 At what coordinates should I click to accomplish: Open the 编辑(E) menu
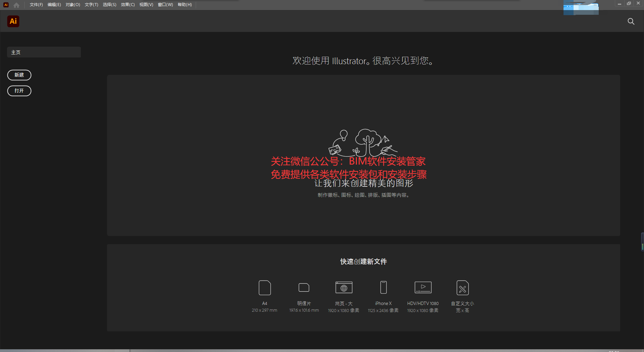tap(54, 5)
